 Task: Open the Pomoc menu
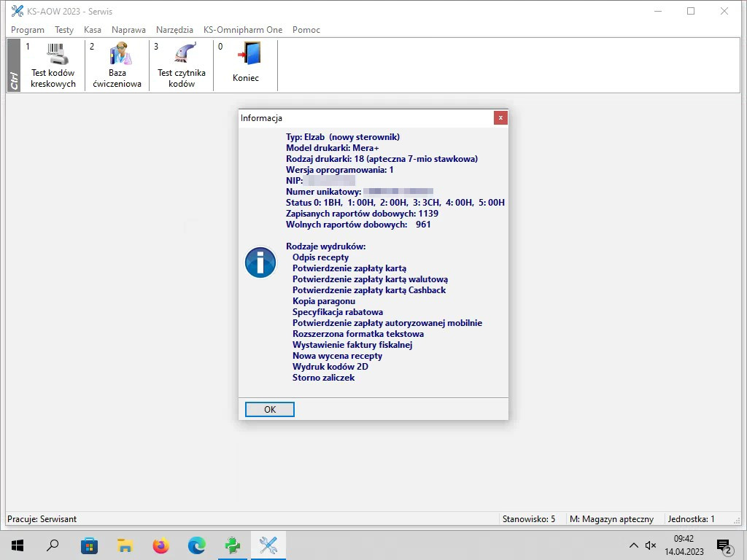pyautogui.click(x=306, y=29)
